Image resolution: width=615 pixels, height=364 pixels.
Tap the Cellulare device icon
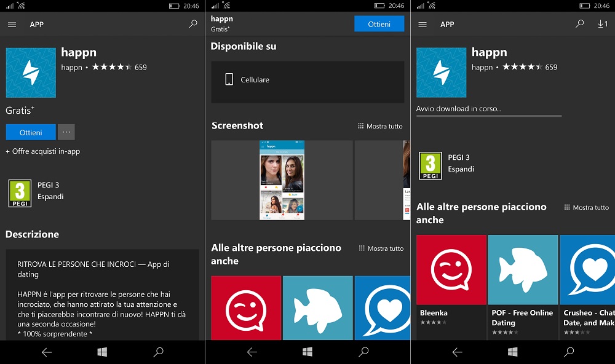(229, 79)
